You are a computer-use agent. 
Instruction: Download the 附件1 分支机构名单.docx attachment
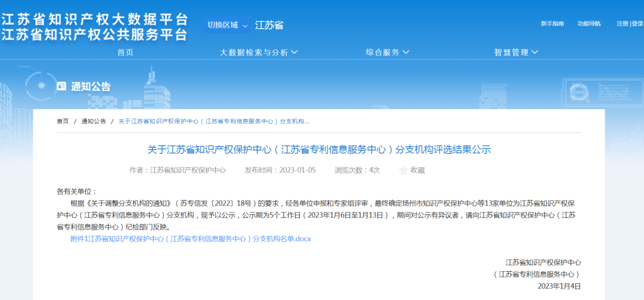click(191, 239)
